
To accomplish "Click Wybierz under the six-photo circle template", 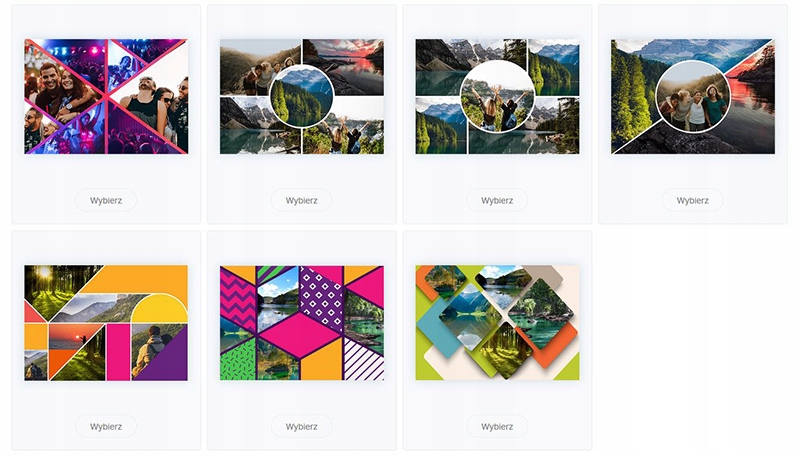I will coord(497,200).
